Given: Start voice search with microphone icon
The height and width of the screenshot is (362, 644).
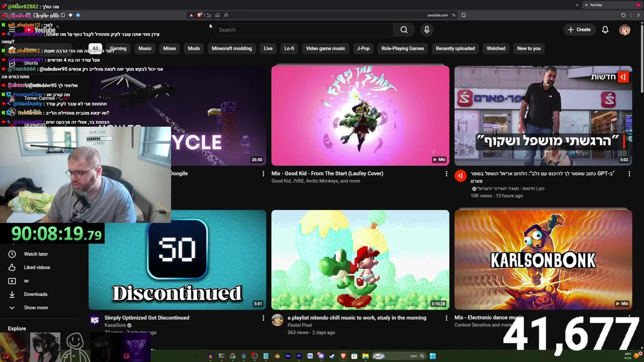Looking at the screenshot, I should [427, 30].
